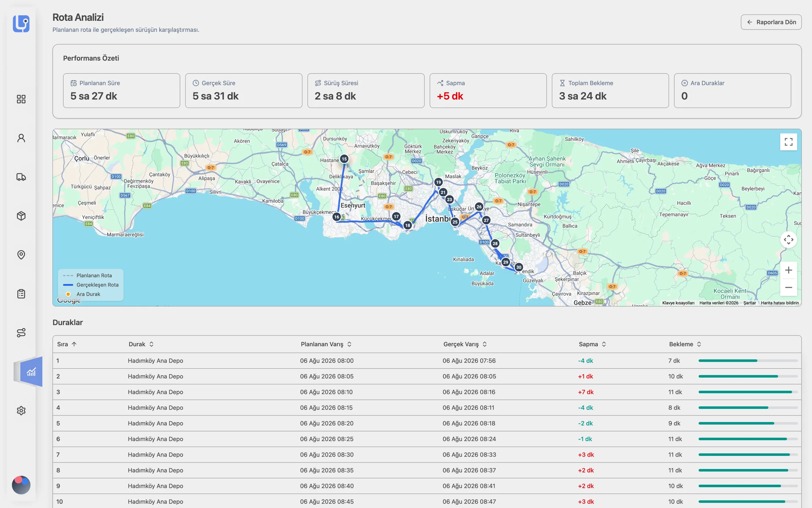812x508 pixels.
Task: Open the clipboard list icon in sidebar
Action: (x=21, y=294)
